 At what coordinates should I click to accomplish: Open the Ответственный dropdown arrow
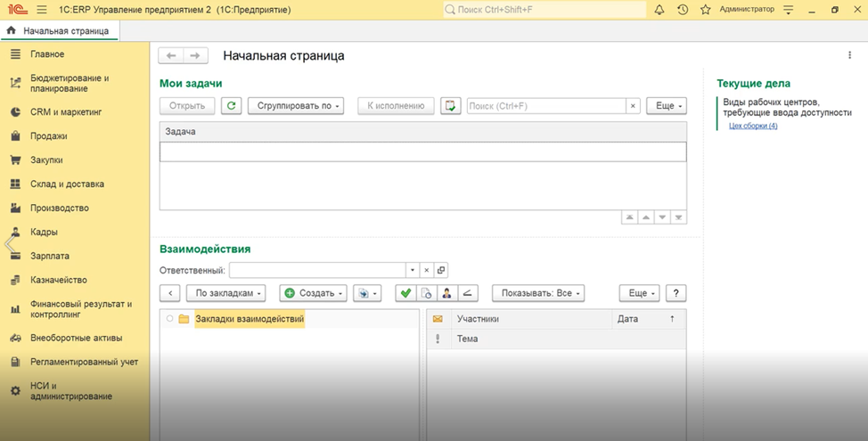(413, 270)
